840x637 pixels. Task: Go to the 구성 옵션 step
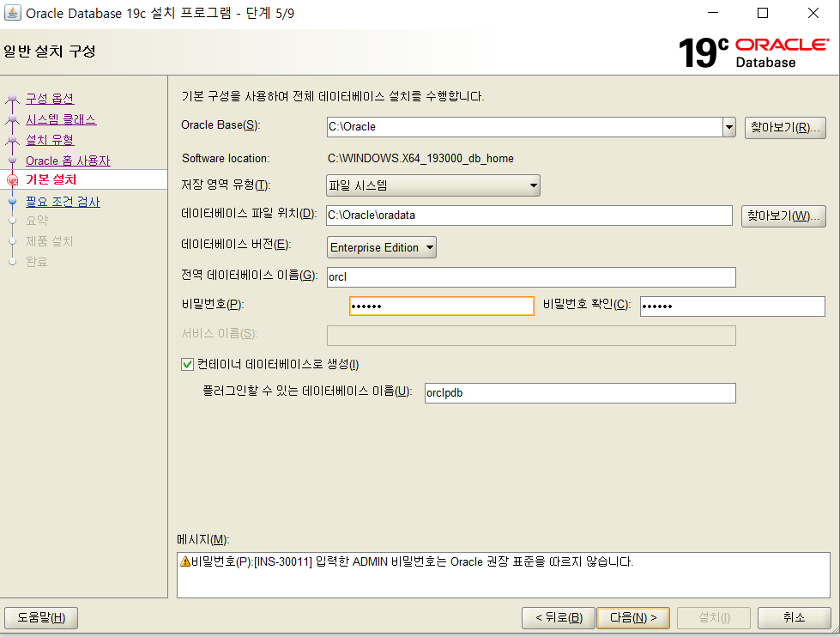[50, 99]
